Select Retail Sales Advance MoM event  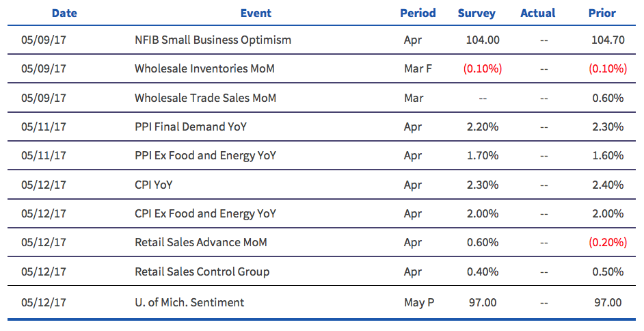[x=201, y=242]
